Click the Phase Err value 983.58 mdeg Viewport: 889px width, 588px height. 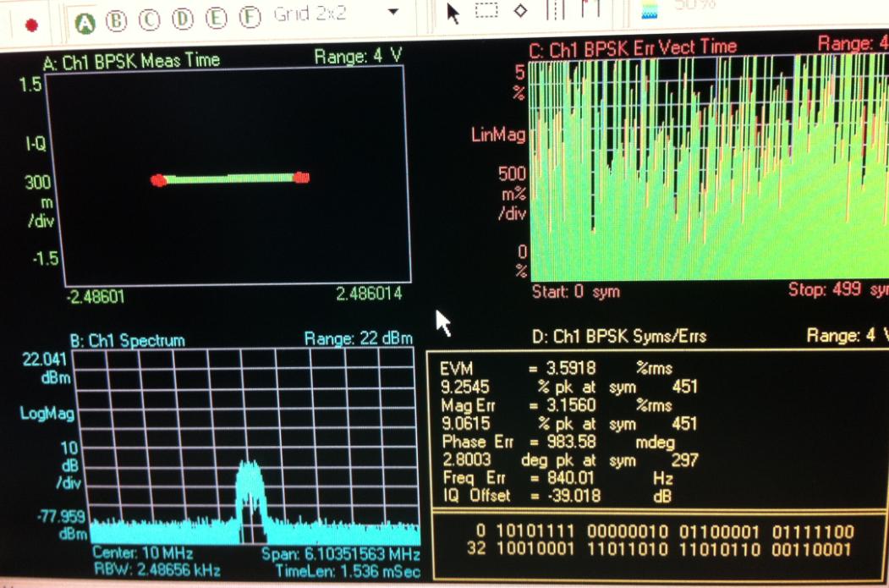571,441
